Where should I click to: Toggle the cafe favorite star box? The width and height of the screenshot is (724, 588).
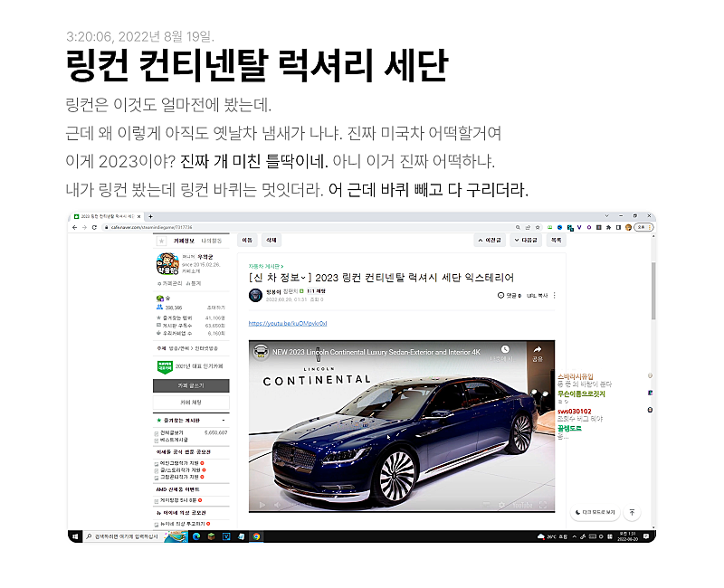click(161, 241)
